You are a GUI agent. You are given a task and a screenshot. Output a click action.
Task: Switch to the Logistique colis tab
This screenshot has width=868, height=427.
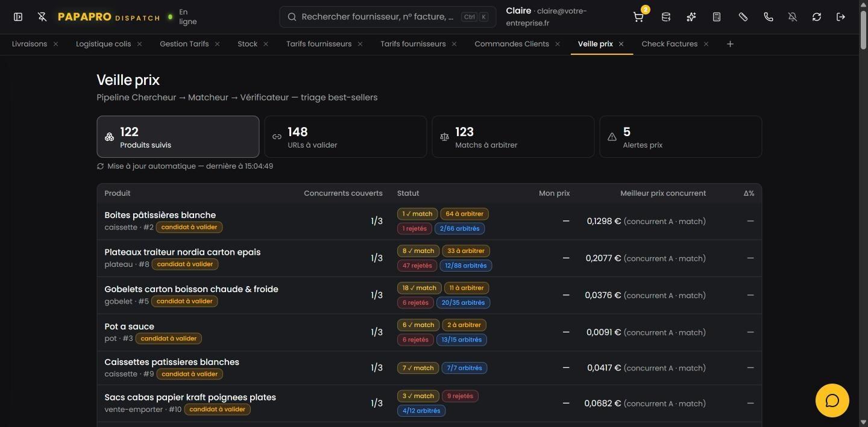coord(103,44)
